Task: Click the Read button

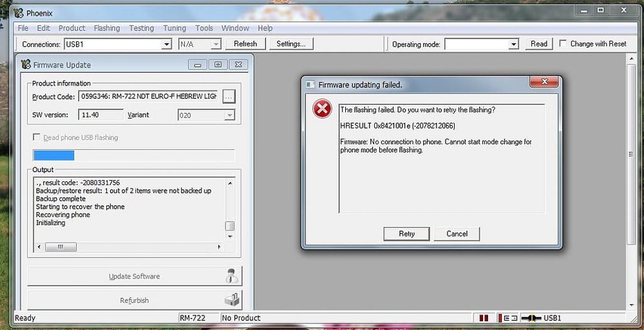Action: point(539,44)
